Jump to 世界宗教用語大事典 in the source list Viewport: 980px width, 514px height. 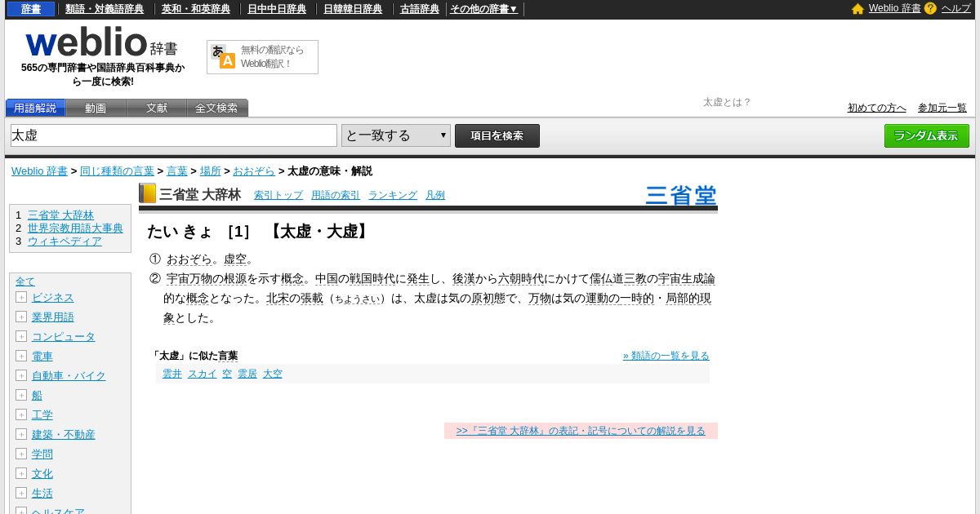point(75,228)
